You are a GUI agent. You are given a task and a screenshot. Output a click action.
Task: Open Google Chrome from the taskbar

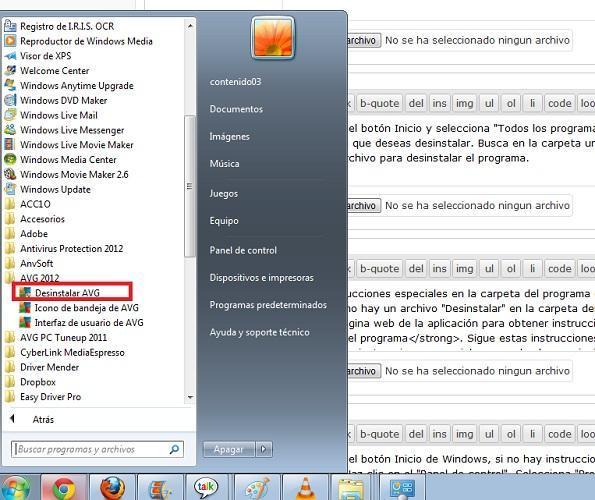(64, 487)
